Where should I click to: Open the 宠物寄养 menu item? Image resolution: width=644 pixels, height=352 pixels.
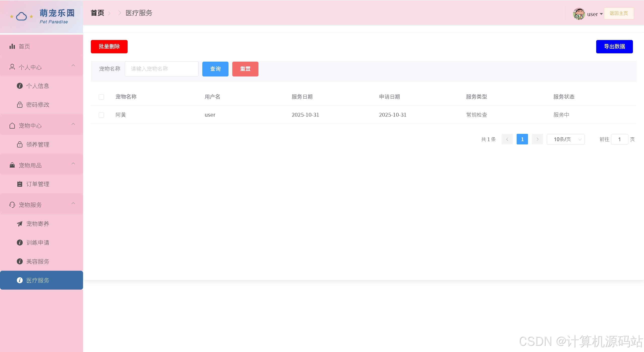pos(42,224)
